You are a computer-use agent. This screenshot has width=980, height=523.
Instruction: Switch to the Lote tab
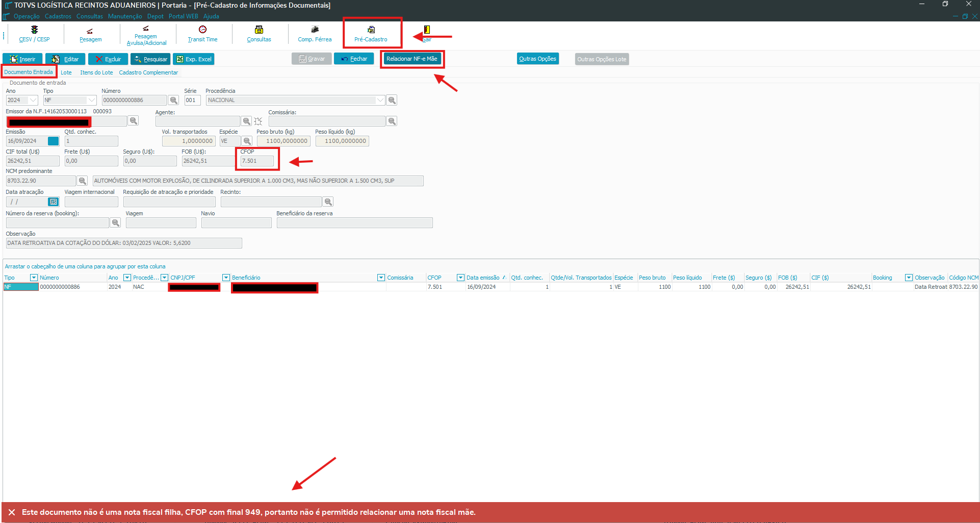click(66, 72)
